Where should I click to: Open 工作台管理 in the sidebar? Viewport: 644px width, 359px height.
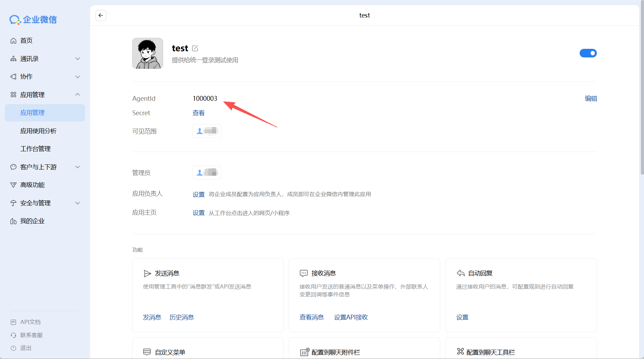tap(35, 149)
